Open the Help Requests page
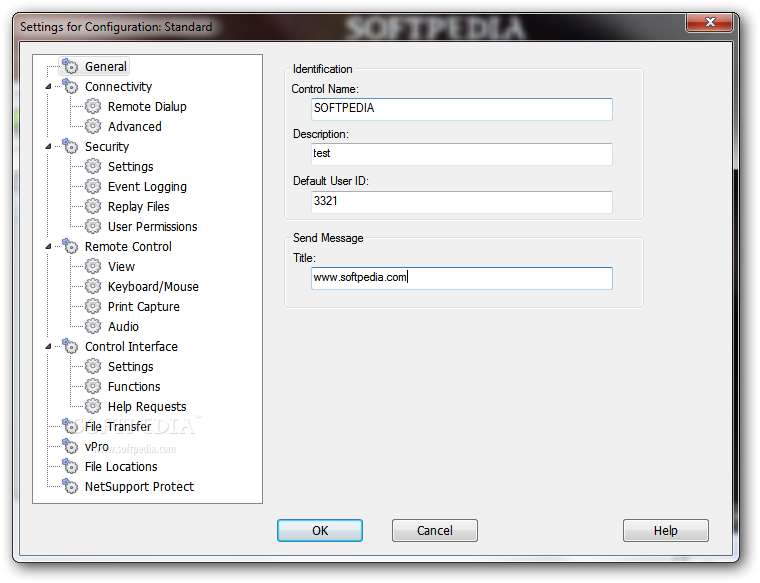The width and height of the screenshot is (760, 583). pyautogui.click(x=147, y=407)
